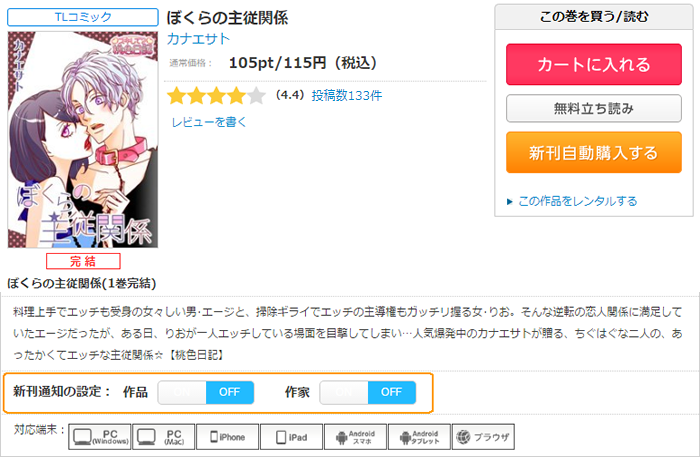The width and height of the screenshot is (700, 457).
Task: Select the iPhone device icon
Action: 227,437
